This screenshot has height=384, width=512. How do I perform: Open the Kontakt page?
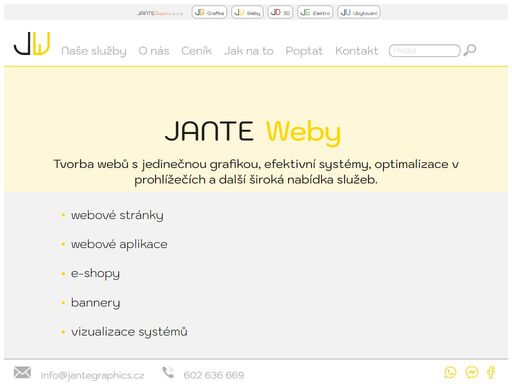coord(357,51)
